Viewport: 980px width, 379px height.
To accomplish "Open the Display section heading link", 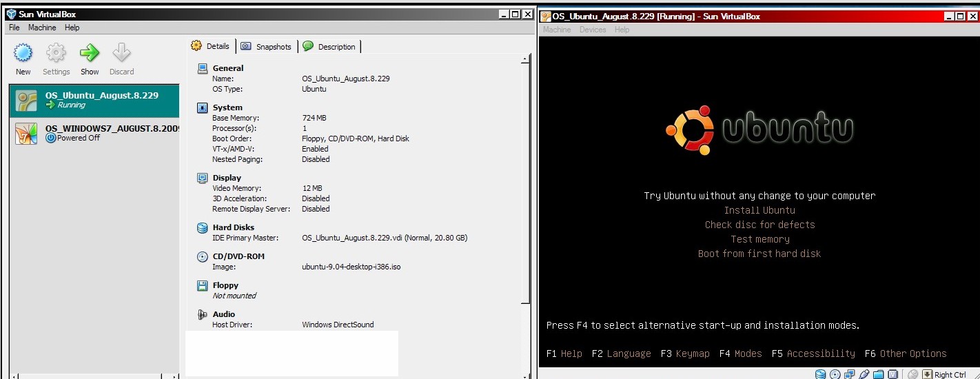I will pos(227,178).
